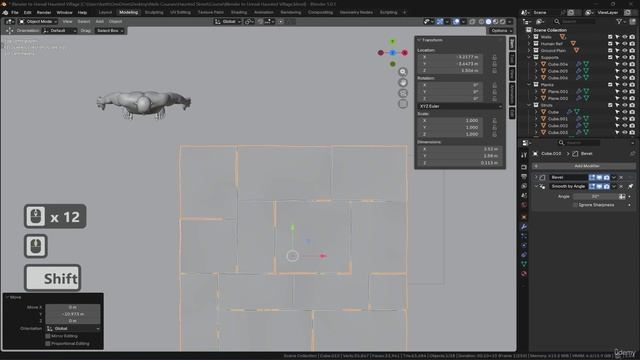Toggle Ground Plain collection exclude checkbox
This screenshot has height=360, width=640.
610,51
